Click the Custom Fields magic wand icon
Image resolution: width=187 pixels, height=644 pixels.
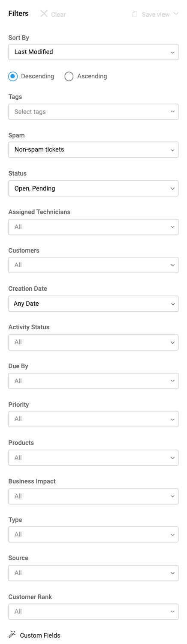[12, 635]
